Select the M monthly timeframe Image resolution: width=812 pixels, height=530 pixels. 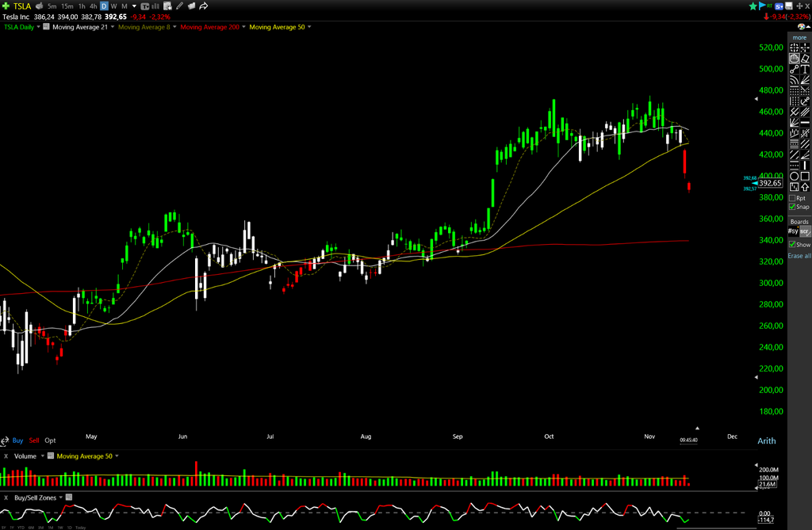click(124, 6)
